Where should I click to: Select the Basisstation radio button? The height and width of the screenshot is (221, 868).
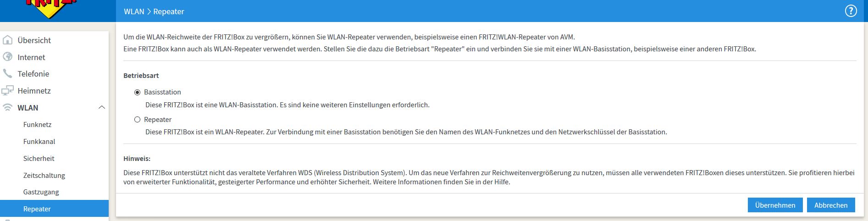pyautogui.click(x=137, y=92)
